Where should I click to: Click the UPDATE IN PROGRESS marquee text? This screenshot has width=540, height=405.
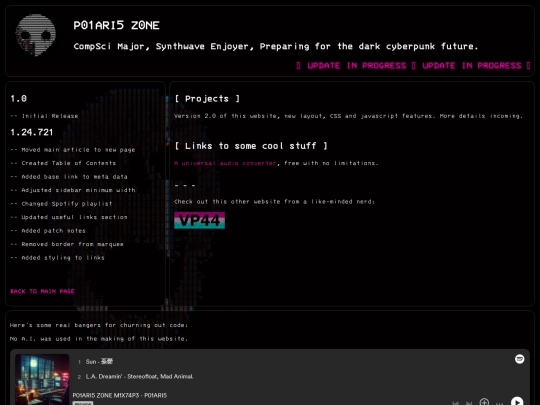coord(413,65)
